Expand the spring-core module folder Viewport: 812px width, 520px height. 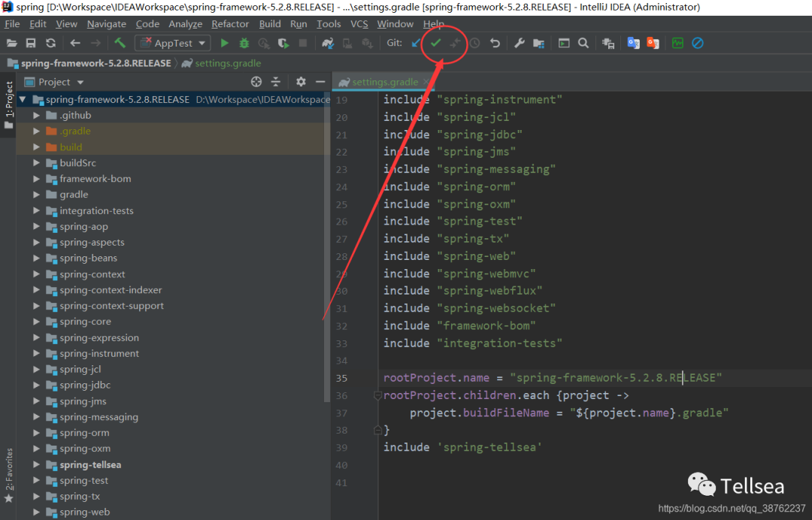36,322
